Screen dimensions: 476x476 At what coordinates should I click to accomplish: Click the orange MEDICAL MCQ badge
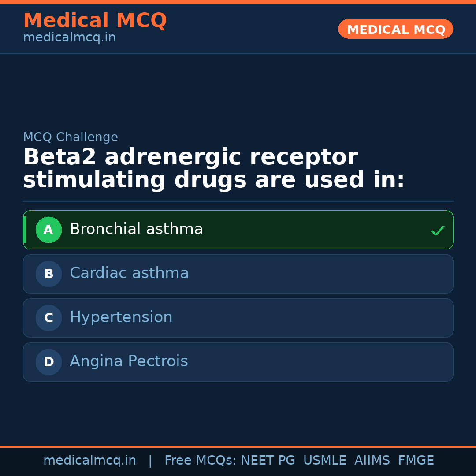tap(395, 30)
